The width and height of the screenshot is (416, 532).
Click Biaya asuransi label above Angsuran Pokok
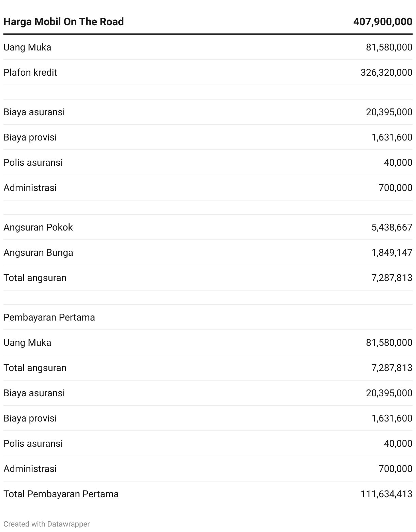[34, 112]
